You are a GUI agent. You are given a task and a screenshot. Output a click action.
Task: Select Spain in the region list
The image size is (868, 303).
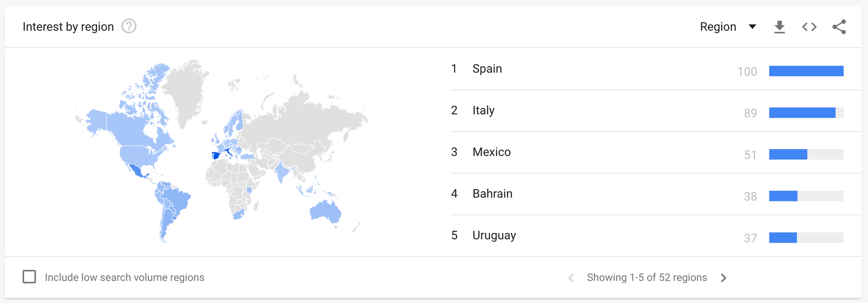pos(487,69)
